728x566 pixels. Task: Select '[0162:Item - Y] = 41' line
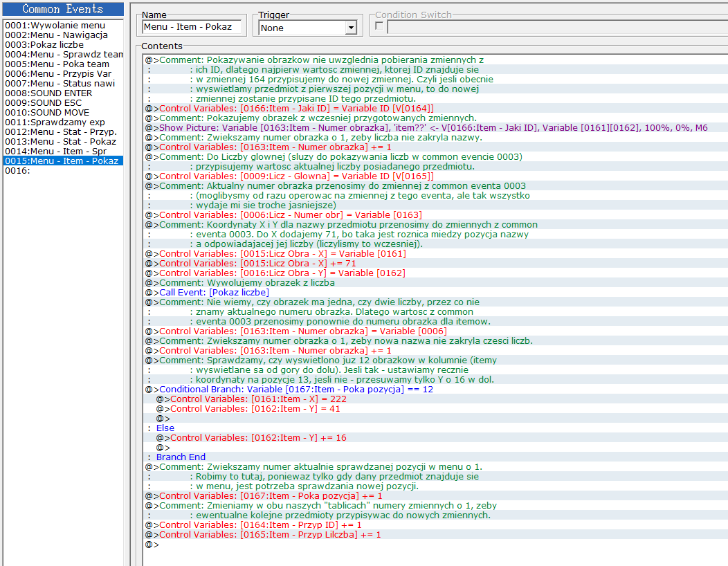(x=435, y=409)
